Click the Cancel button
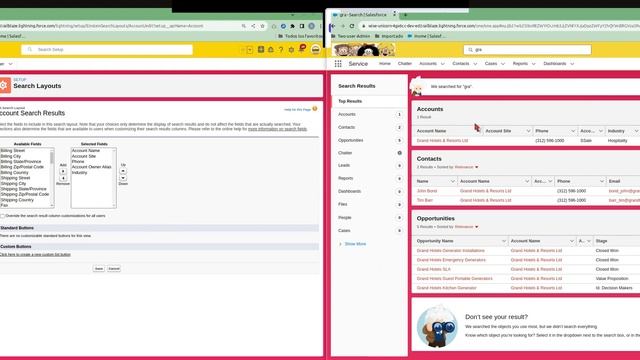This screenshot has width=640, height=360. (114, 269)
